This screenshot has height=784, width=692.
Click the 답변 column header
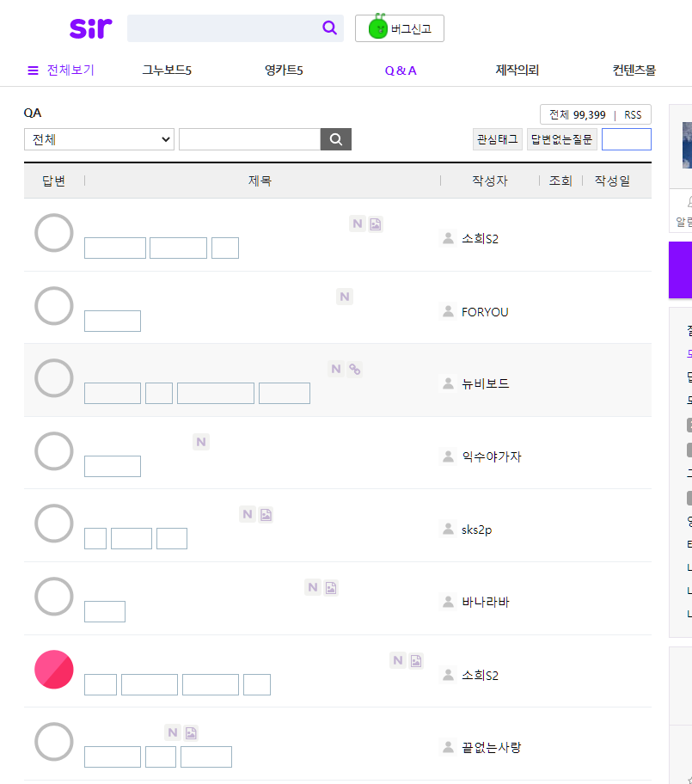point(53,181)
